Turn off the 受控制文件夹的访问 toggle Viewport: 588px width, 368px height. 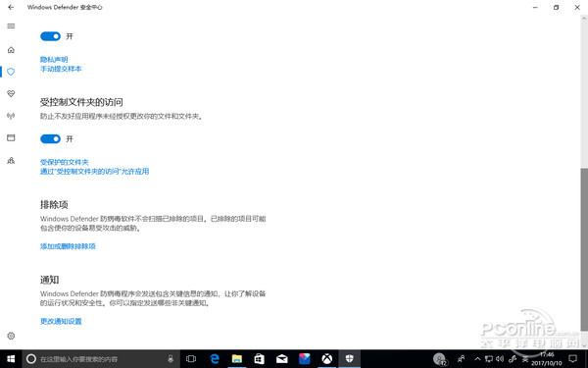click(50, 139)
